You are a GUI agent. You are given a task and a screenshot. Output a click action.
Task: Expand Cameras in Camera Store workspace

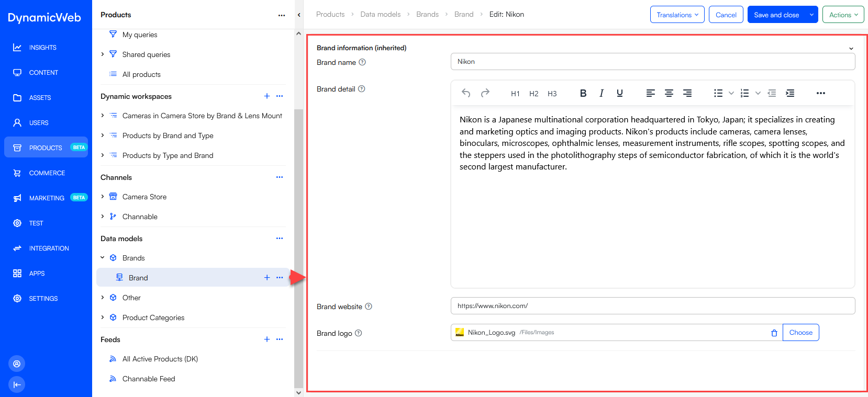point(103,116)
